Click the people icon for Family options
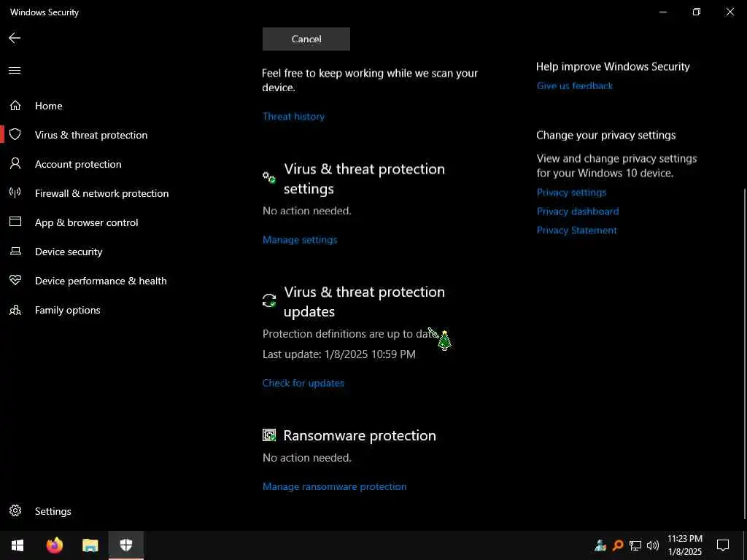The height and width of the screenshot is (560, 747). pyautogui.click(x=15, y=310)
